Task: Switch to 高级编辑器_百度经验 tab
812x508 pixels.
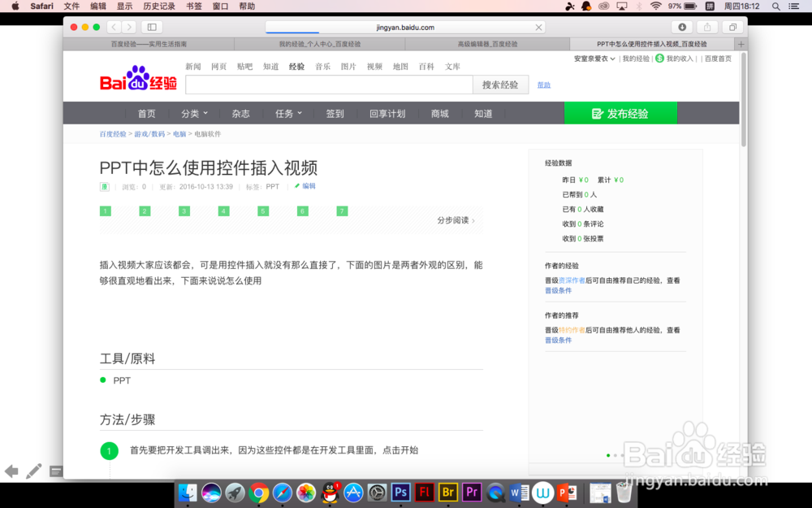Action: pos(487,44)
